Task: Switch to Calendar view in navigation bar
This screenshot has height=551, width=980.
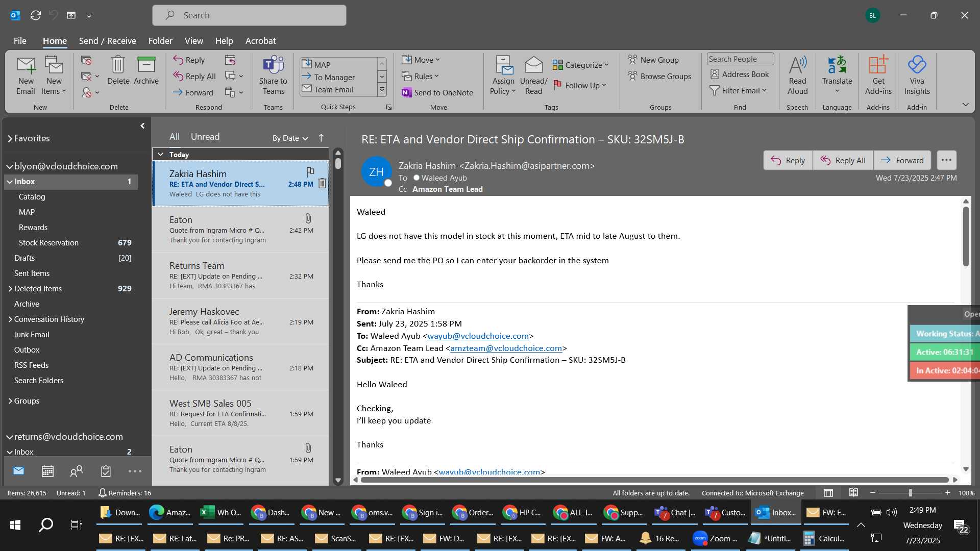Action: [47, 471]
